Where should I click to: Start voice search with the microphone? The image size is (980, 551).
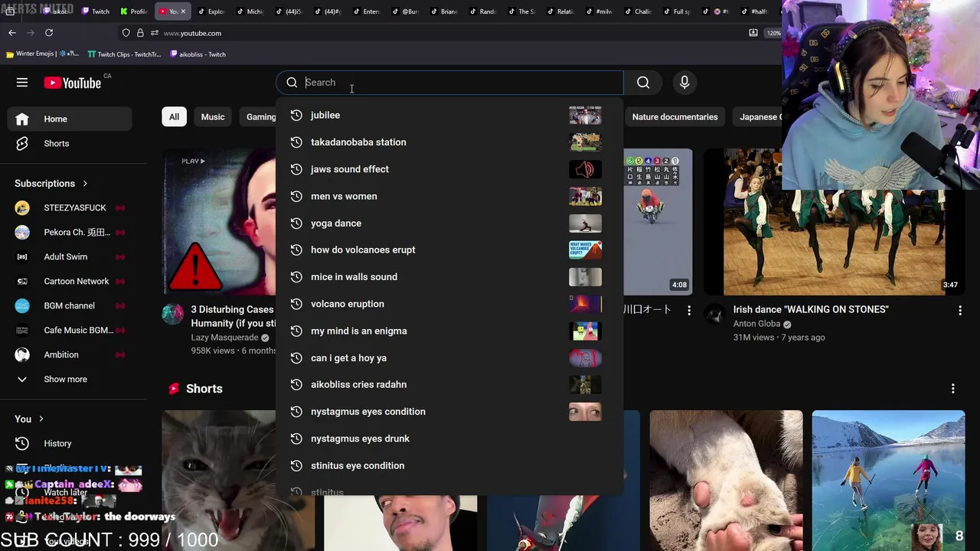pos(684,83)
